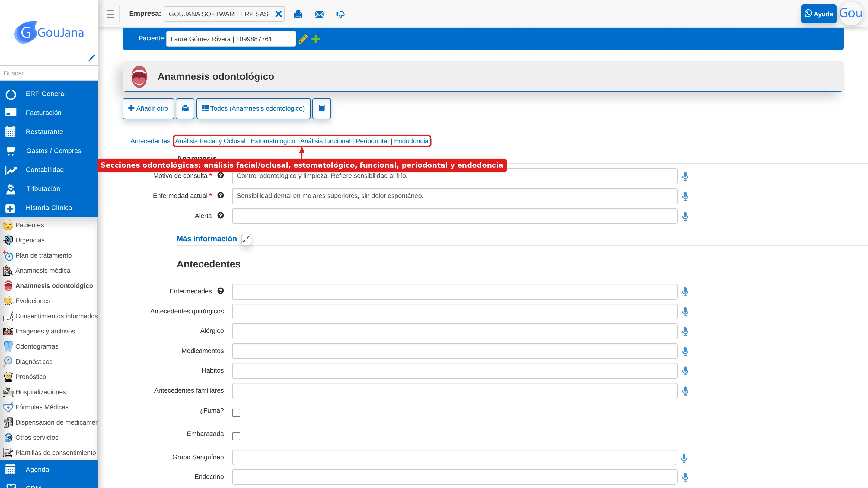Image resolution: width=868 pixels, height=488 pixels.
Task: Click the Alérgico input field
Action: [455, 331]
